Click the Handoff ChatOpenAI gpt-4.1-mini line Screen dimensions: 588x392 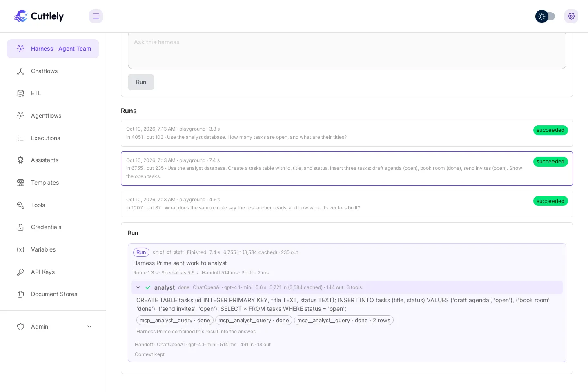pos(203,345)
